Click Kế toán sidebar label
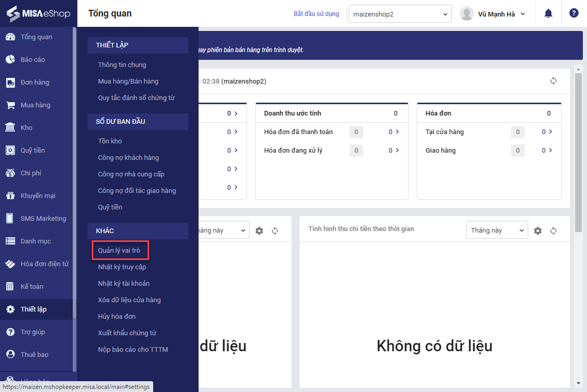Screen dimensions: 587x392 (x=32, y=286)
